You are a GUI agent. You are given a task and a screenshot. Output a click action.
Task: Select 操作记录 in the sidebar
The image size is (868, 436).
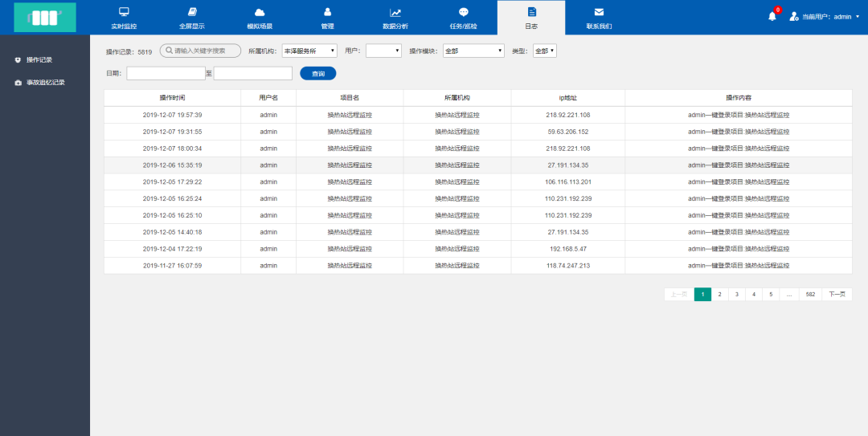(x=39, y=59)
